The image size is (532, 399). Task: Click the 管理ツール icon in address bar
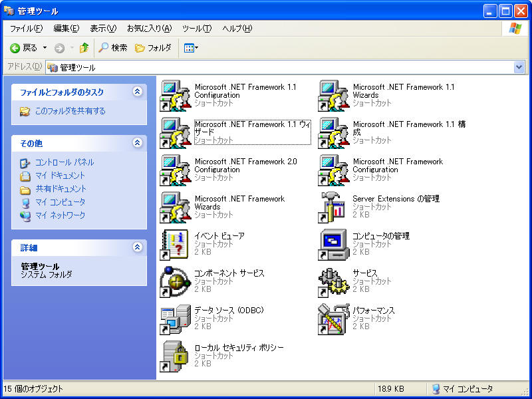(53, 68)
